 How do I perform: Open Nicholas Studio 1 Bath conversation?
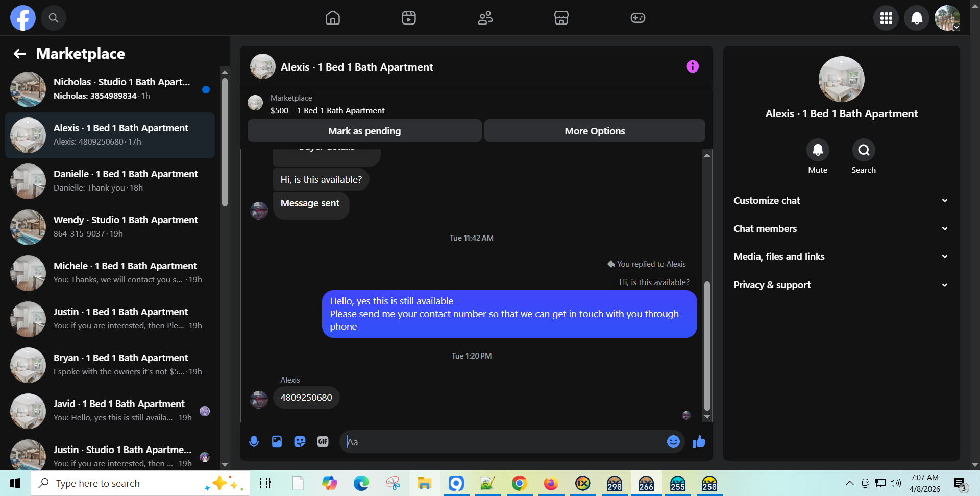click(110, 89)
